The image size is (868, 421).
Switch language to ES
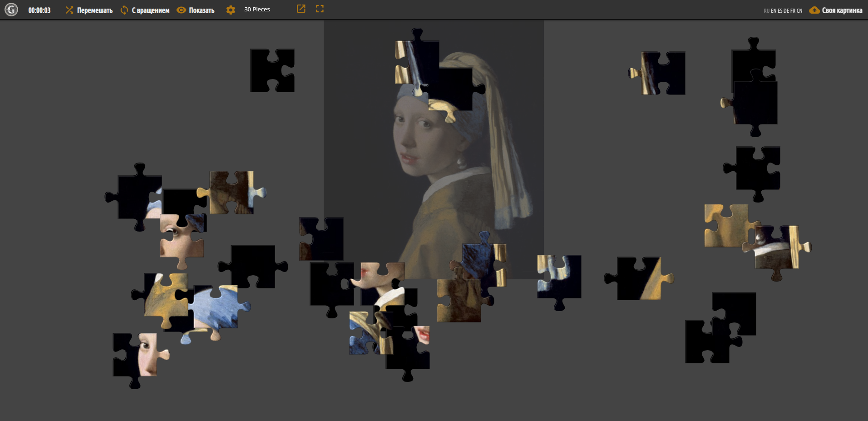point(780,10)
